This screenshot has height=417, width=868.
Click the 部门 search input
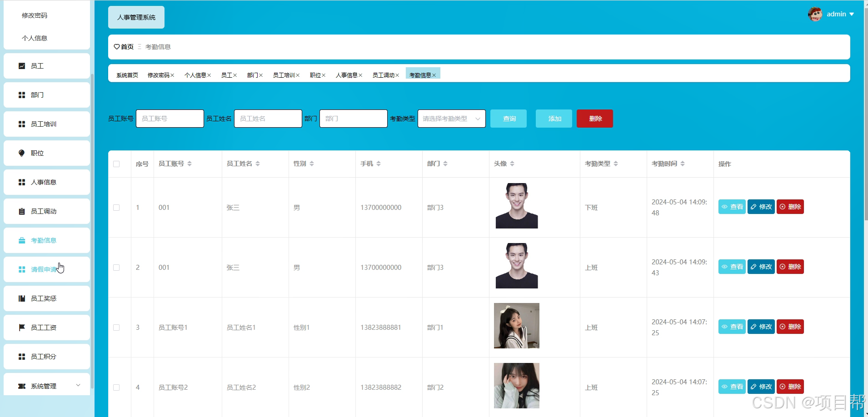354,119
